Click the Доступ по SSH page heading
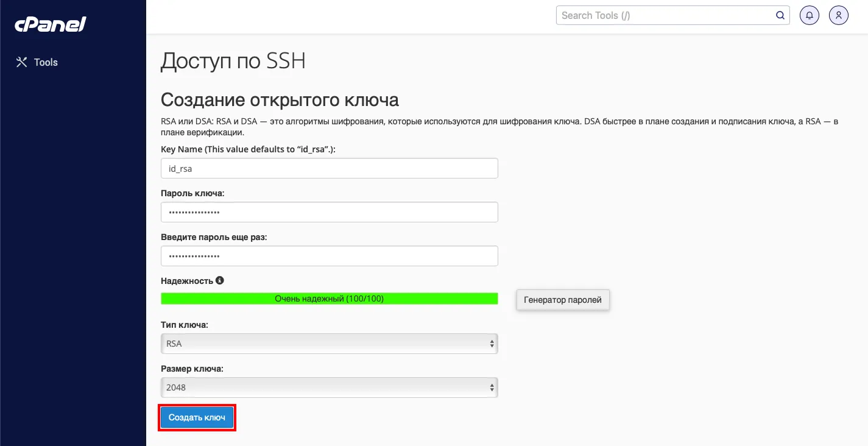The image size is (868, 446). (x=233, y=61)
